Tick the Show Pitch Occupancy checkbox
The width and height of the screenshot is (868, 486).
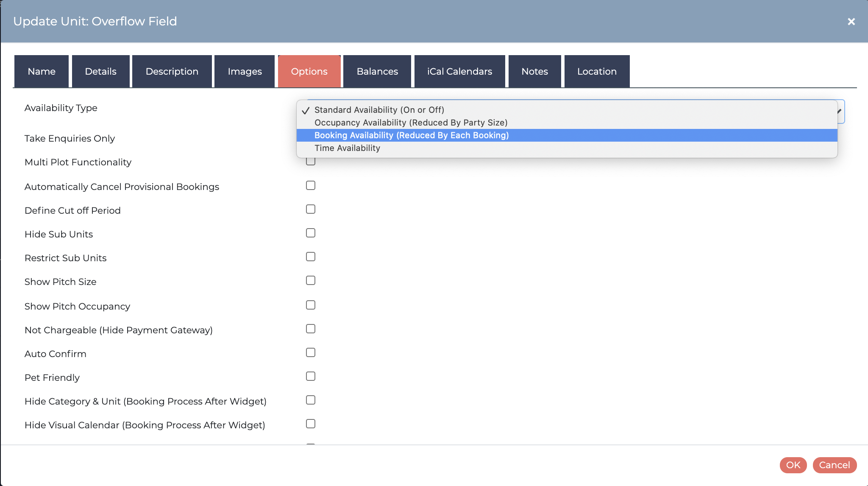tap(311, 305)
